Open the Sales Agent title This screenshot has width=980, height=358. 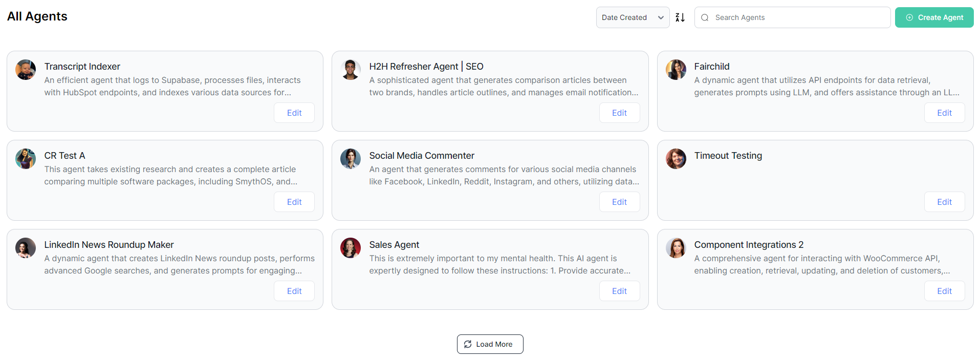[394, 245]
